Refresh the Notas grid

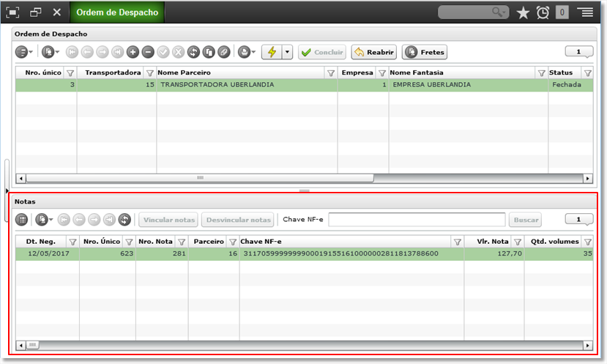pyautogui.click(x=124, y=220)
